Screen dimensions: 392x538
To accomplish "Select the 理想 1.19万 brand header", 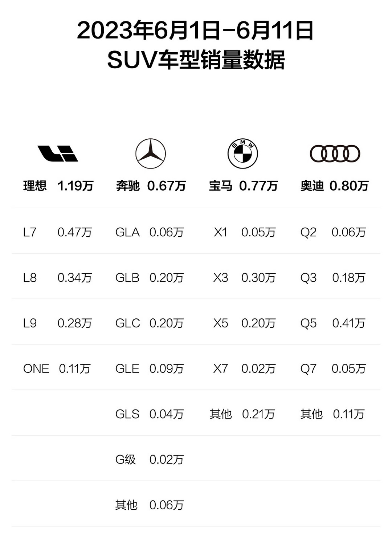I will point(58,186).
